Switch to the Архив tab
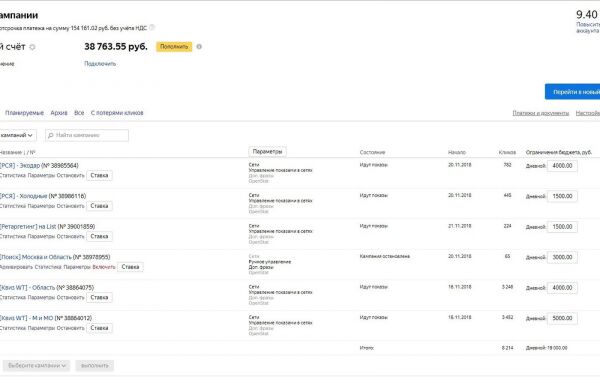600x377 pixels. coord(59,113)
